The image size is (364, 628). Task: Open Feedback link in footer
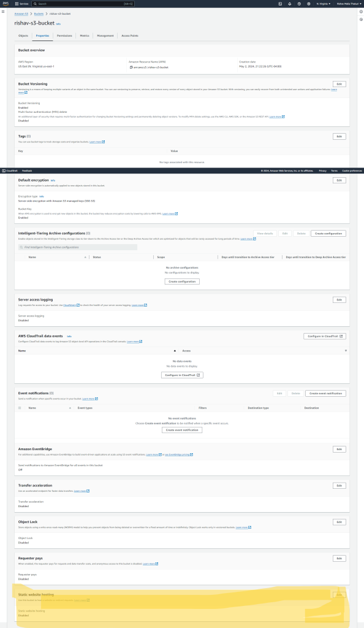[27, 170]
